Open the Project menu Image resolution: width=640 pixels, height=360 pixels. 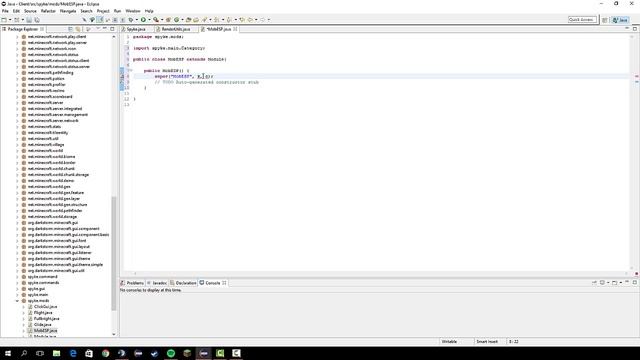coord(103,11)
